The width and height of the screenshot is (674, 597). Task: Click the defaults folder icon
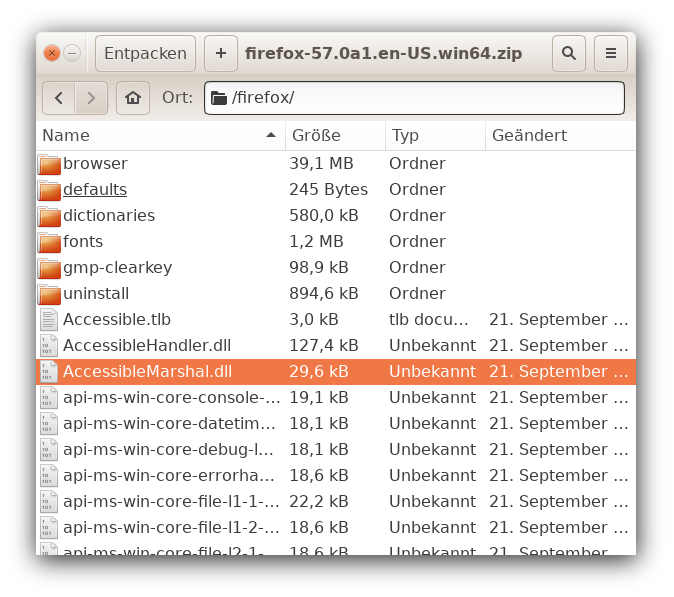[49, 190]
